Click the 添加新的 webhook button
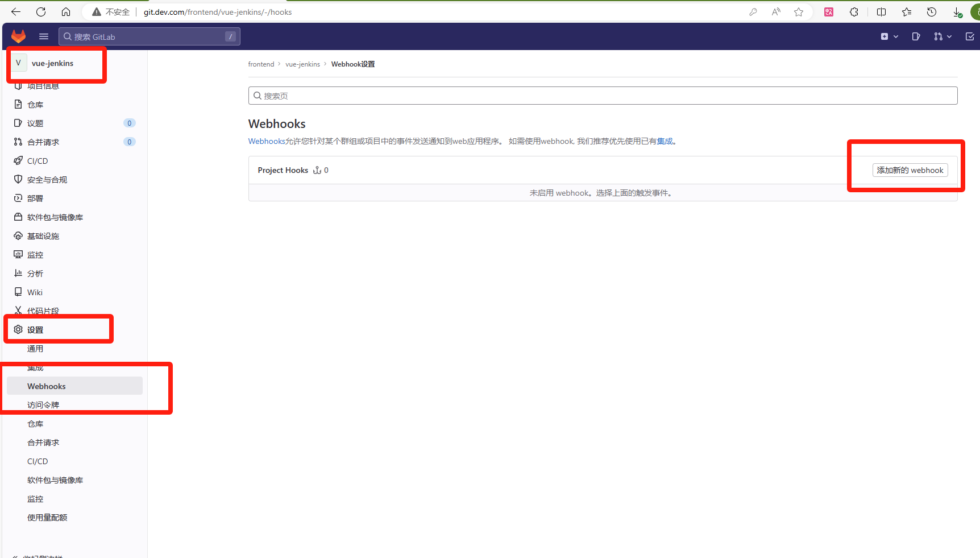 pyautogui.click(x=910, y=170)
